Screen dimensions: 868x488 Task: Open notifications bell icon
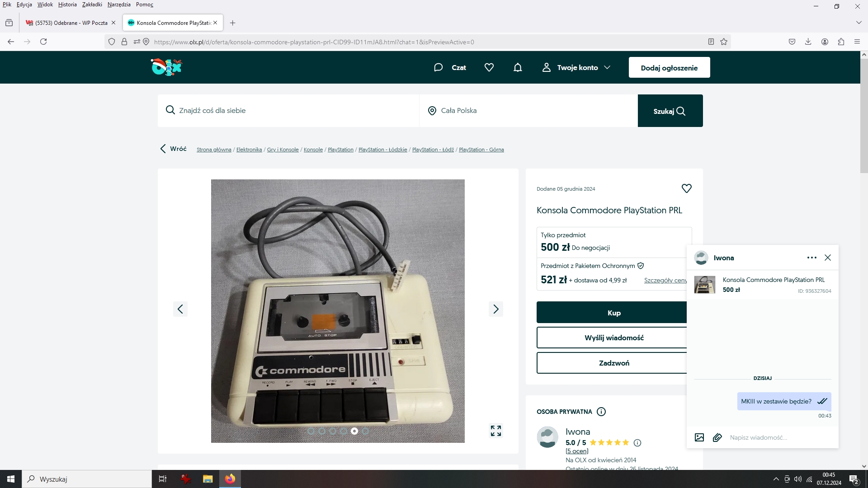[x=518, y=67]
